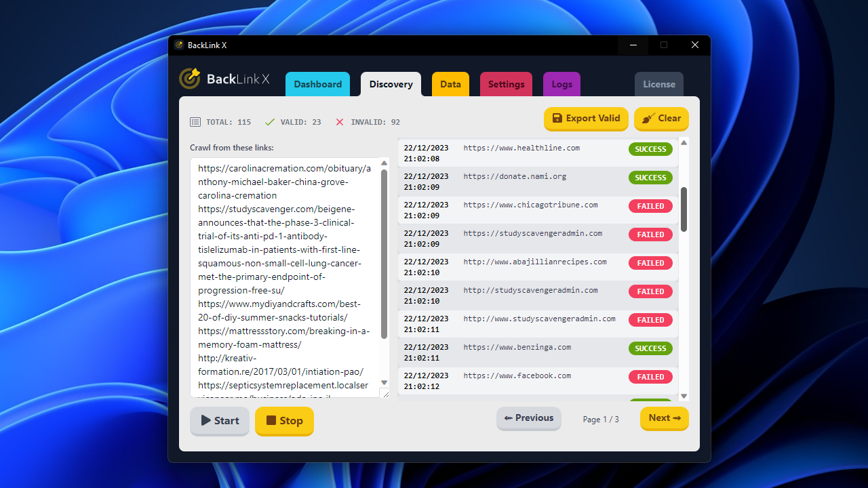Click the Clear button
This screenshot has height=488, width=868.
click(x=661, y=119)
